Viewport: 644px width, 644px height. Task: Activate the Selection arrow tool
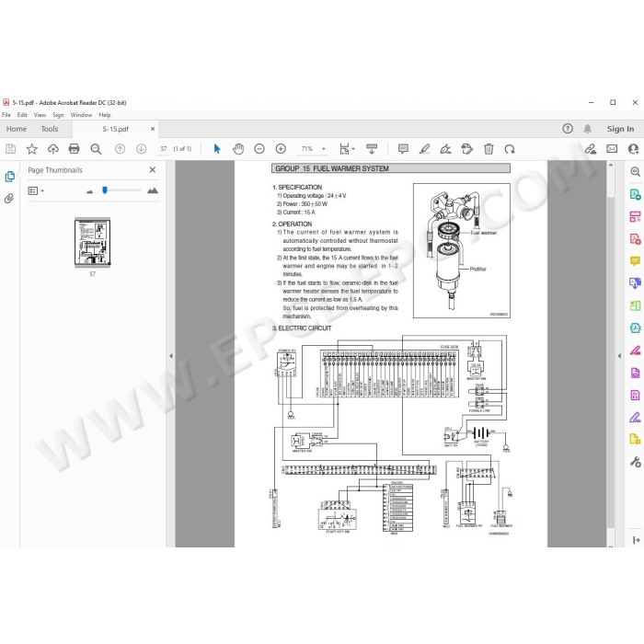click(x=217, y=149)
